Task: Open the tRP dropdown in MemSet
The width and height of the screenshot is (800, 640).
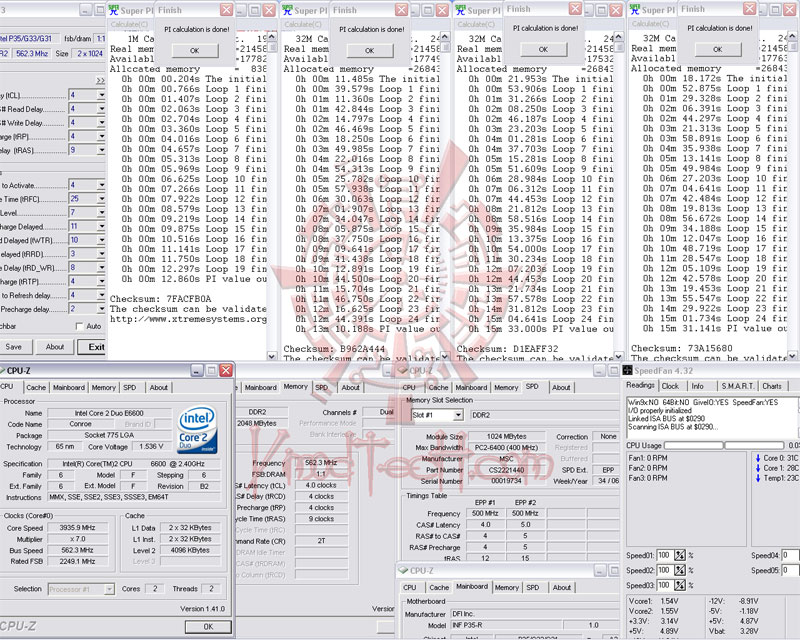Action: pos(101,136)
